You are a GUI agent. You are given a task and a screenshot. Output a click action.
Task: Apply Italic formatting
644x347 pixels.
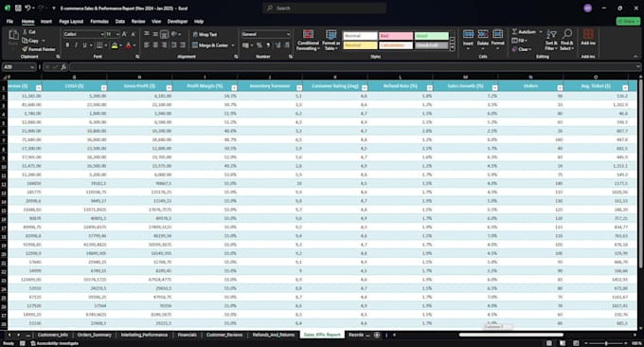76,46
